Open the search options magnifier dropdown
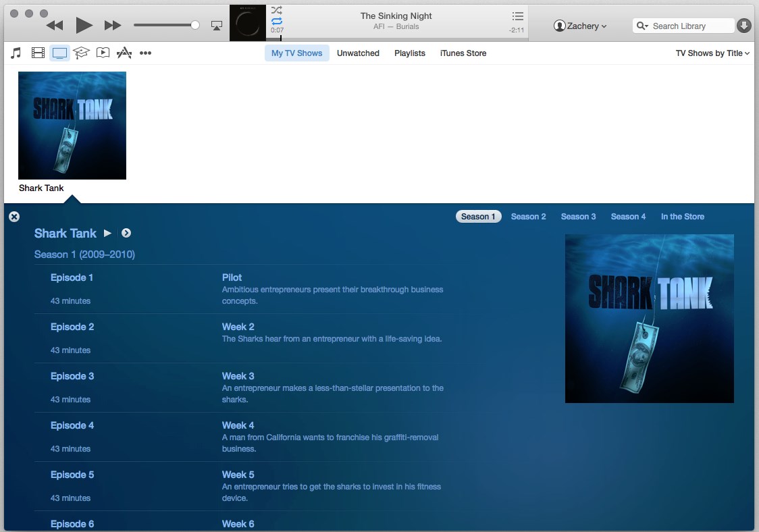The height and width of the screenshot is (532, 759). (x=642, y=26)
